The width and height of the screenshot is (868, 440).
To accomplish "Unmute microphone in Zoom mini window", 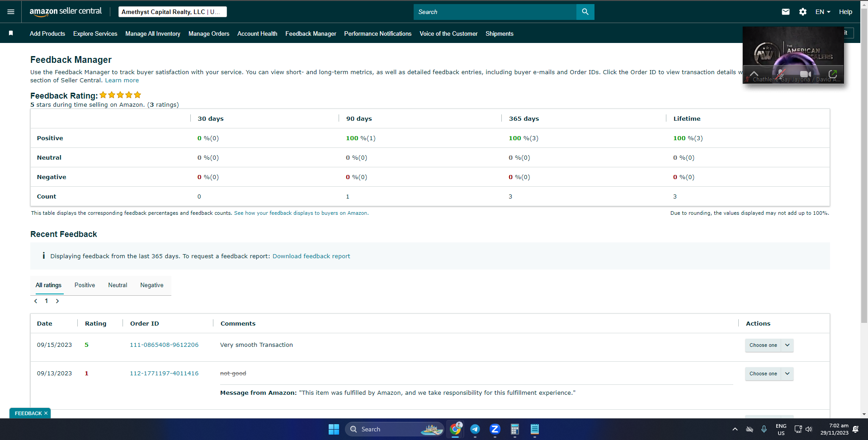I will [780, 74].
